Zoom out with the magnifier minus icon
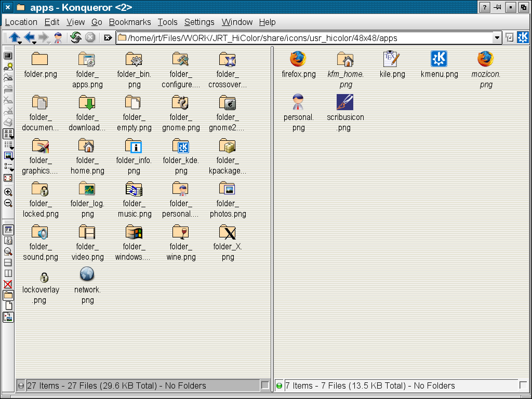This screenshot has height=399, width=532. point(8,203)
